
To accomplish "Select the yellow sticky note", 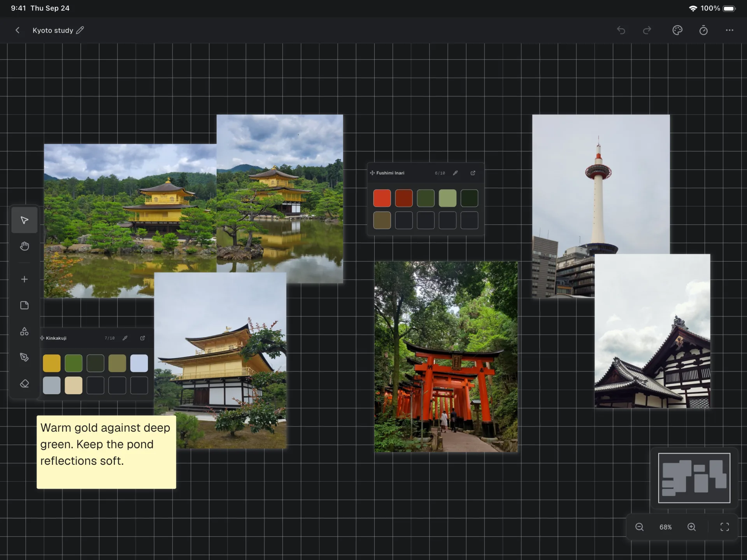I will 106,452.
